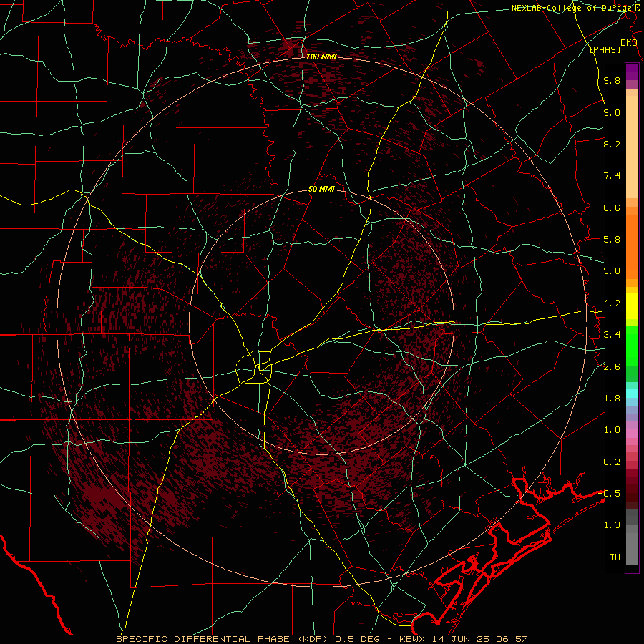Click the 6.6 color scale value
Screen dimensions: 644x644
coord(612,208)
